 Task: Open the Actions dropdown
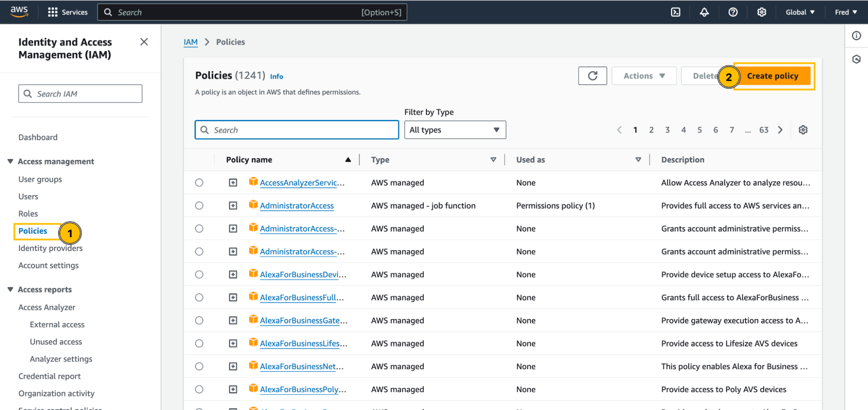(x=644, y=76)
